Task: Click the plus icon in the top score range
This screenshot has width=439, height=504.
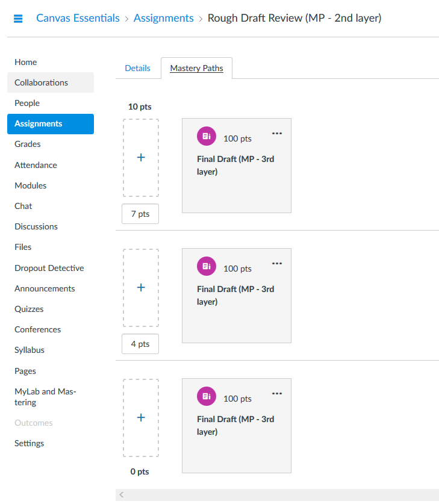Action: tap(141, 158)
